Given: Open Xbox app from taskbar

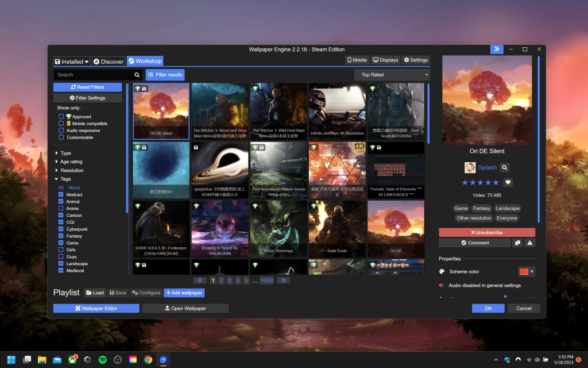Looking at the screenshot, I should click(x=72, y=360).
